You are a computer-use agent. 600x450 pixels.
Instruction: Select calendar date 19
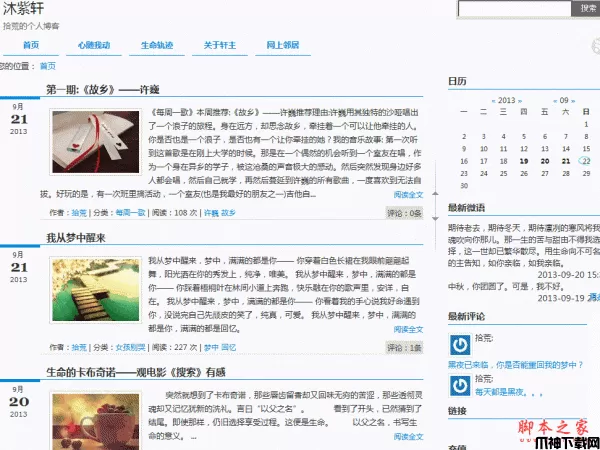click(x=524, y=161)
